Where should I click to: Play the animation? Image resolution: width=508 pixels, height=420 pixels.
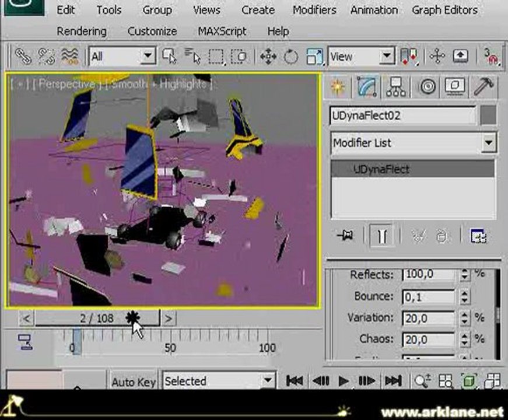pyautogui.click(x=344, y=381)
